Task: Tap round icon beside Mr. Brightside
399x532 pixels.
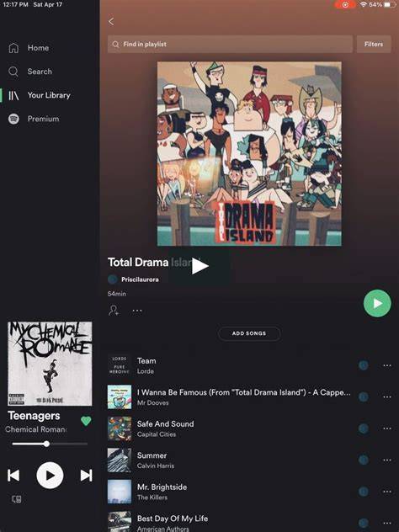Action: 364,492
